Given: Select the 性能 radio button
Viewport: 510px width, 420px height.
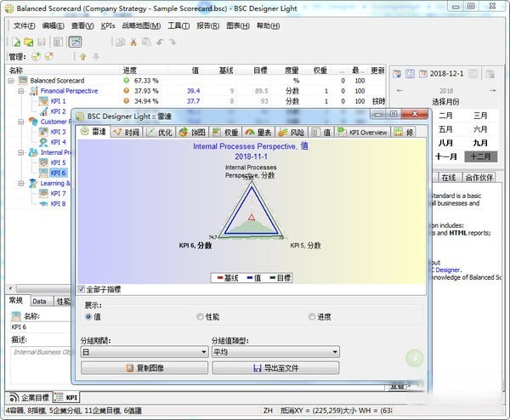Looking at the screenshot, I should tap(200, 316).
